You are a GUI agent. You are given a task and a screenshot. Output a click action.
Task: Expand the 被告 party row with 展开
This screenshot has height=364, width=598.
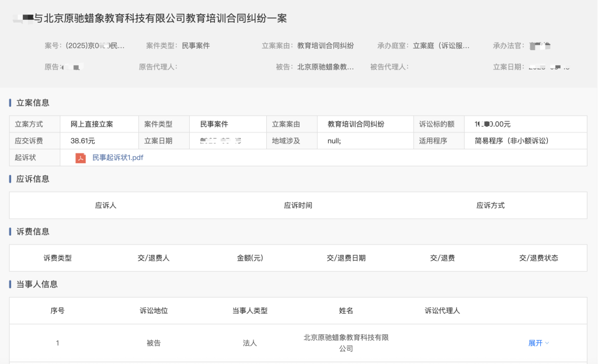(538, 343)
